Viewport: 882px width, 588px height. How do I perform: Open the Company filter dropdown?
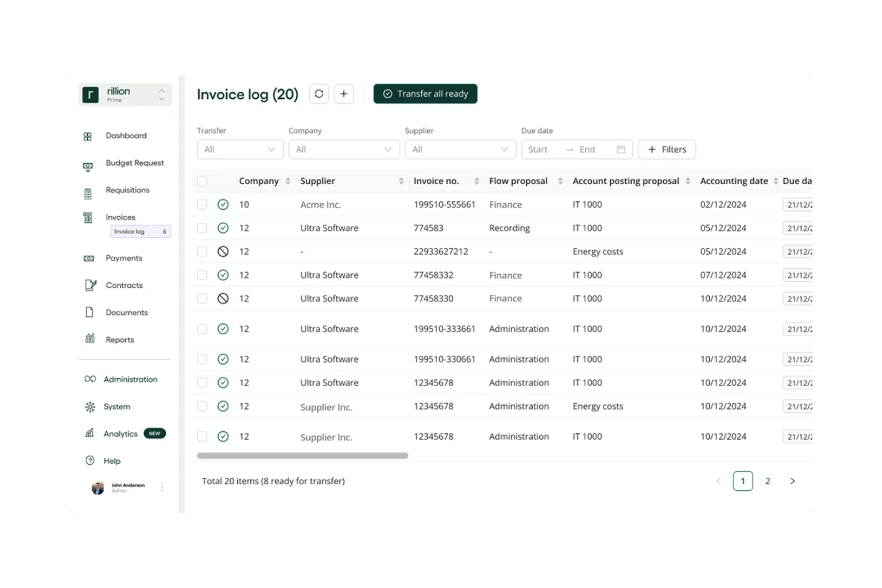pos(344,149)
